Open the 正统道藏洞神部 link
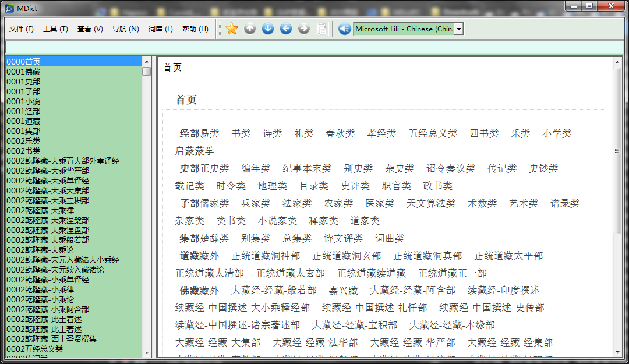 click(x=266, y=256)
